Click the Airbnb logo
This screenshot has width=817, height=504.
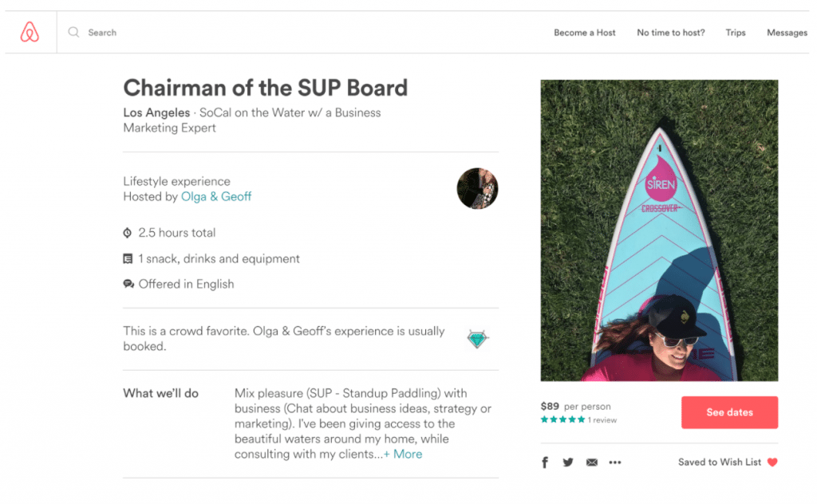30,32
